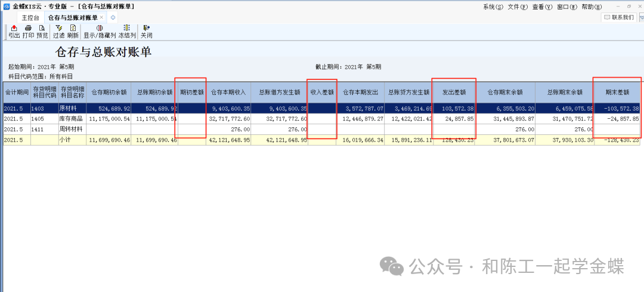This screenshot has height=292, width=644.
Task: Close the 仓存与总账对账单 tab
Action: coord(101,17)
